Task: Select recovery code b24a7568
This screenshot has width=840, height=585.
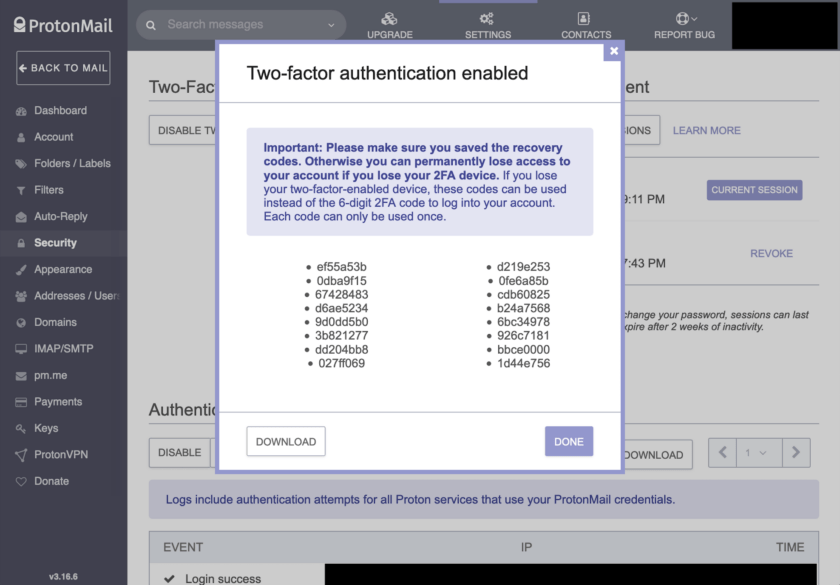Action: click(523, 308)
